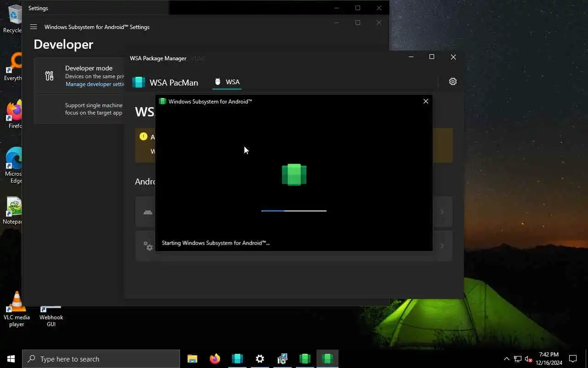Click the taskbar search box
Screen dimensions: 588x368
point(101,359)
